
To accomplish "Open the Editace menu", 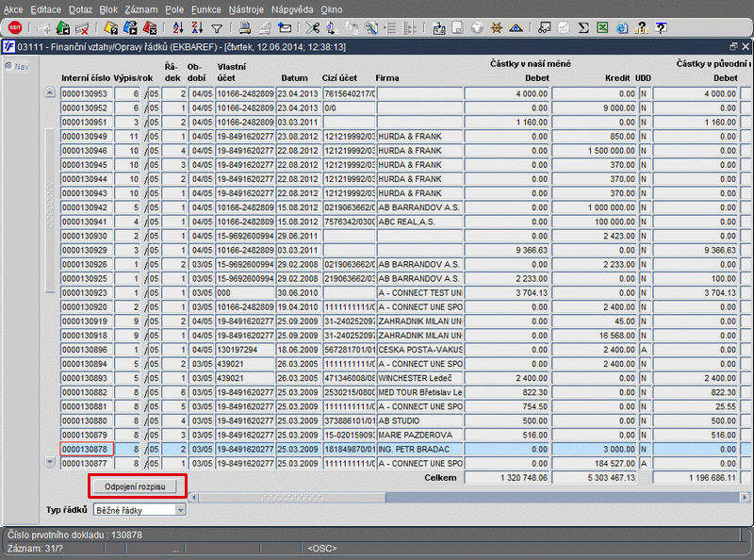I will click(x=45, y=9).
